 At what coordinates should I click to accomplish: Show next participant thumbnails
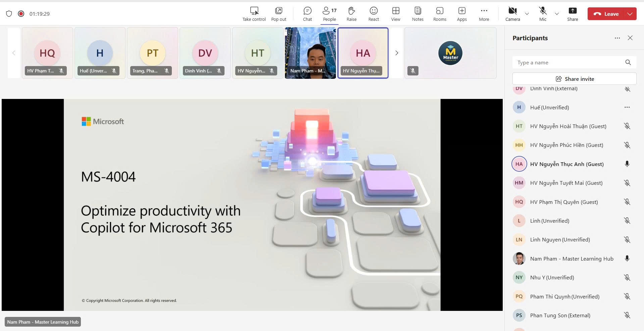397,53
